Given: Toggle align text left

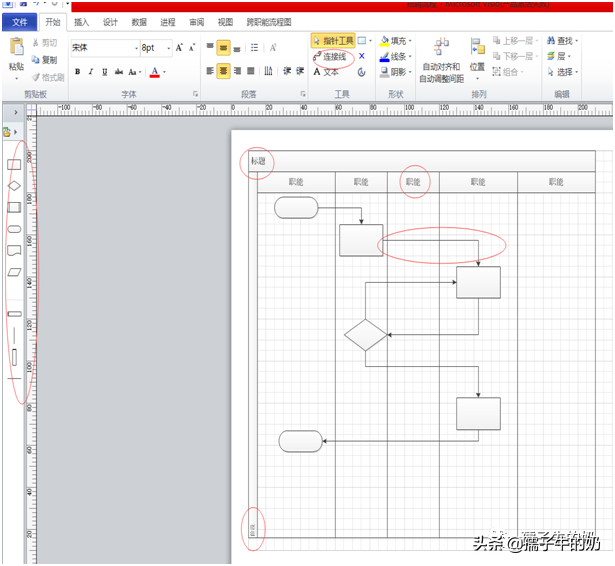Looking at the screenshot, I should click(x=210, y=71).
